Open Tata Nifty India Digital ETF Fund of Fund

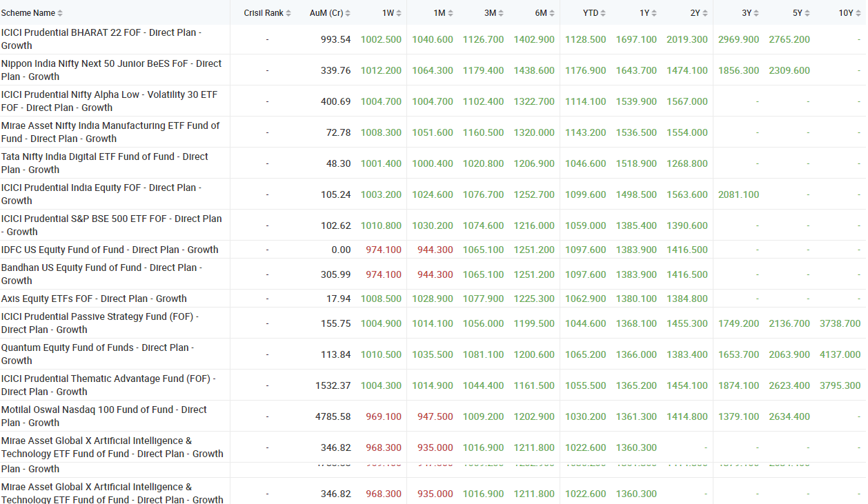click(105, 163)
